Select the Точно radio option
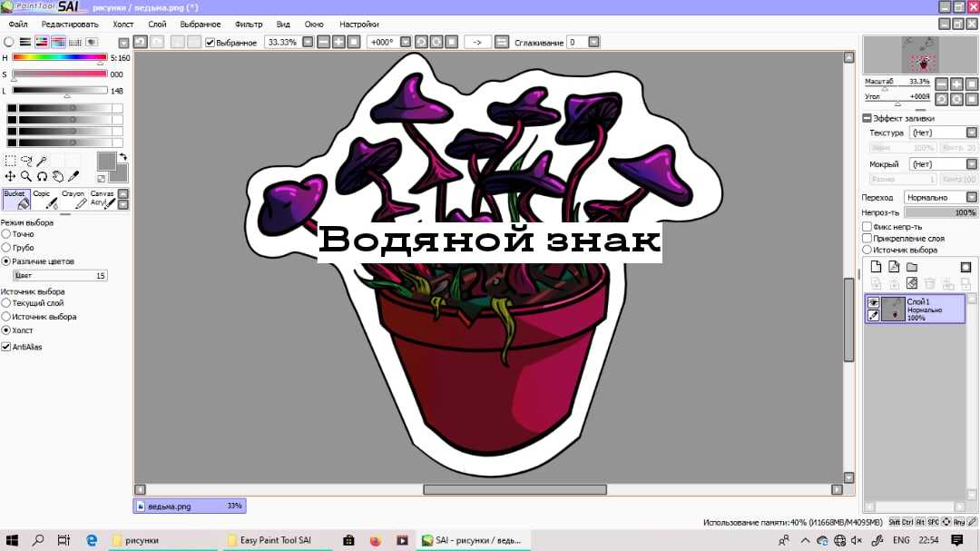The height and width of the screenshot is (551, 980). (6, 234)
